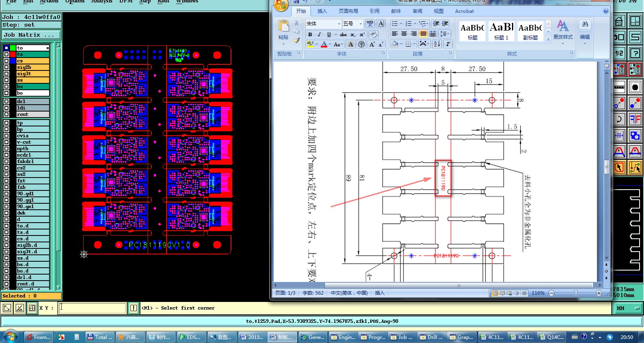The height and width of the screenshot is (343, 644).
Task: Open the Acrobat ribbon tab
Action: click(464, 11)
